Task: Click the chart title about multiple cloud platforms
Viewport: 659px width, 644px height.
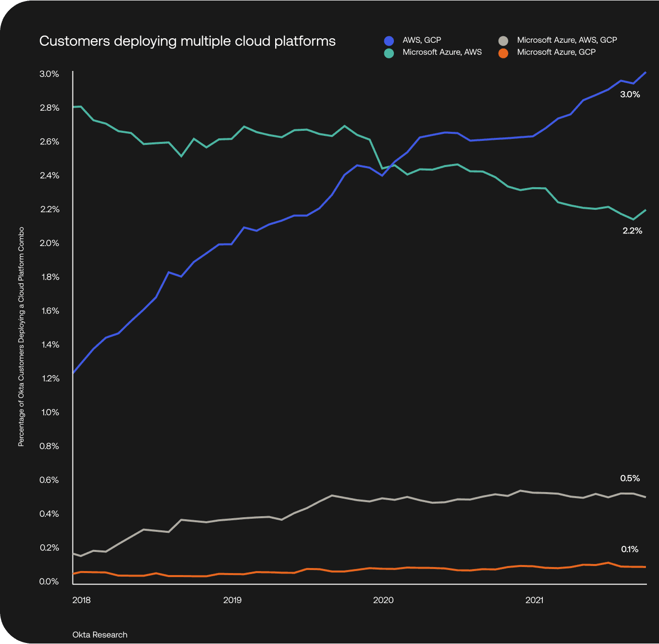Action: click(187, 41)
